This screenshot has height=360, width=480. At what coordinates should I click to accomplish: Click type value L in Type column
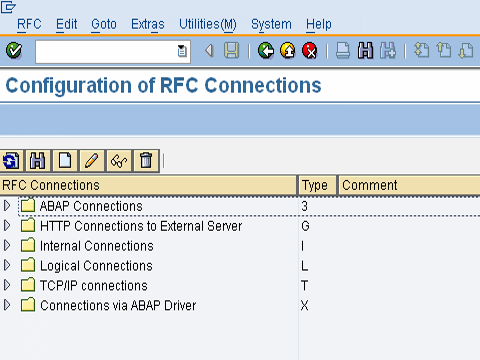304,266
